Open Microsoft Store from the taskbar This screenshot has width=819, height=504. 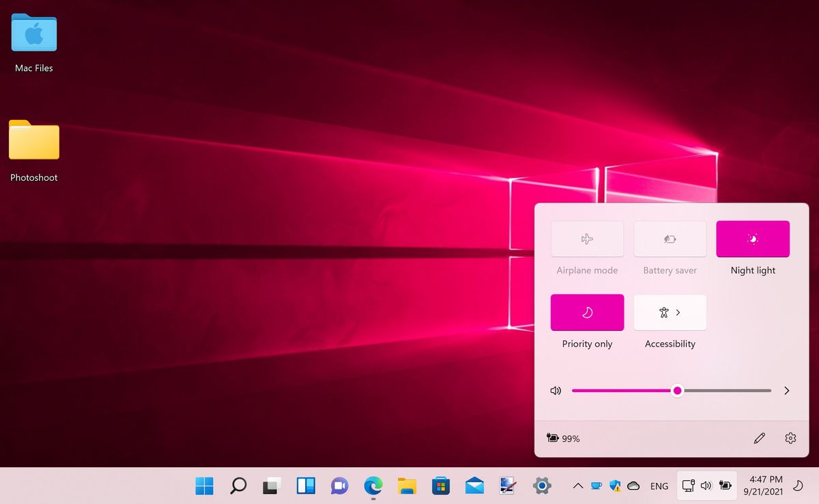click(440, 486)
